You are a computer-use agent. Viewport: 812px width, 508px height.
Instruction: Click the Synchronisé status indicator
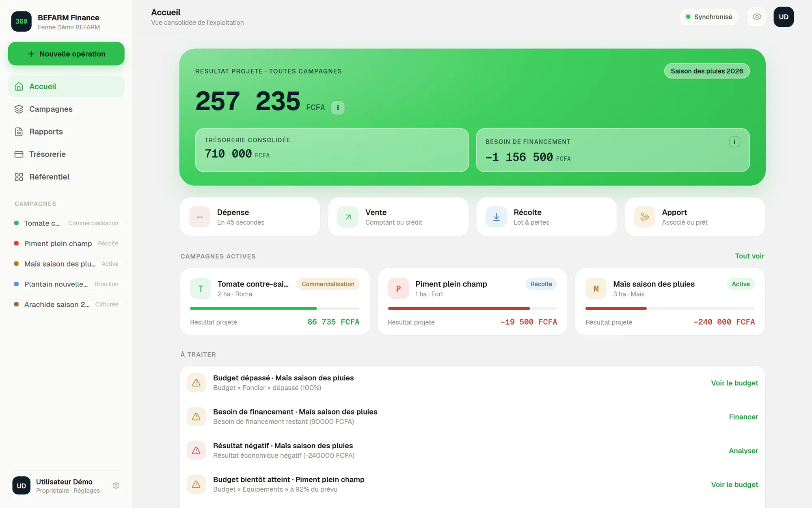pos(709,17)
